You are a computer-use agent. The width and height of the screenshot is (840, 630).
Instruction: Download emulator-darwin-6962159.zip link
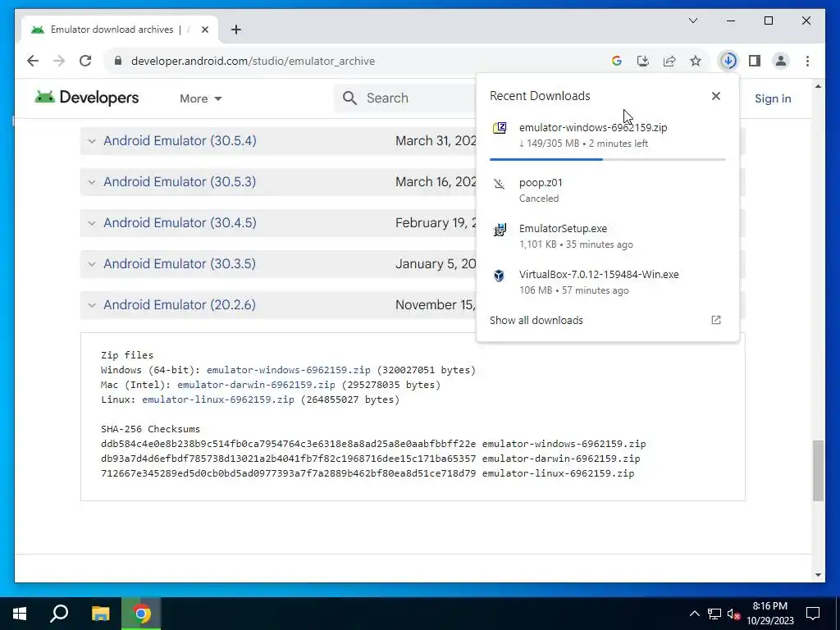click(256, 386)
